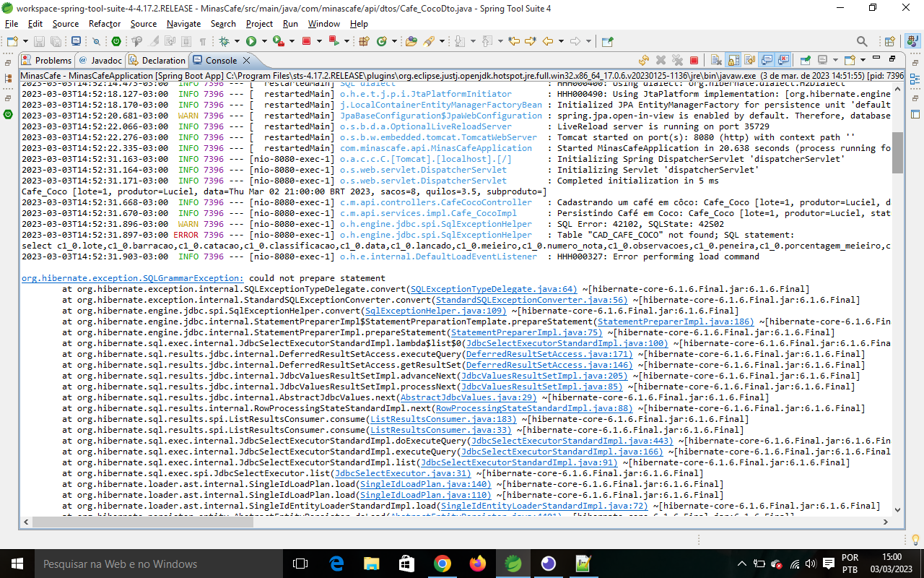Toggle Show Whitespace Characters pilcrow icon

tap(203, 41)
